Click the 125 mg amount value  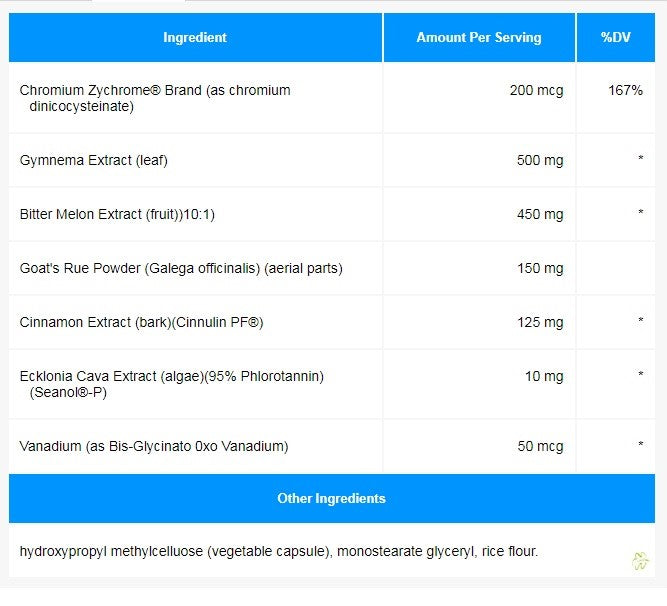[x=540, y=322]
